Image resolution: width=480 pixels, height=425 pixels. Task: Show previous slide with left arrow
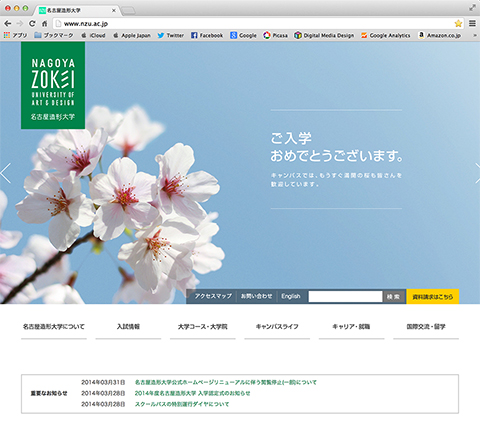6,173
